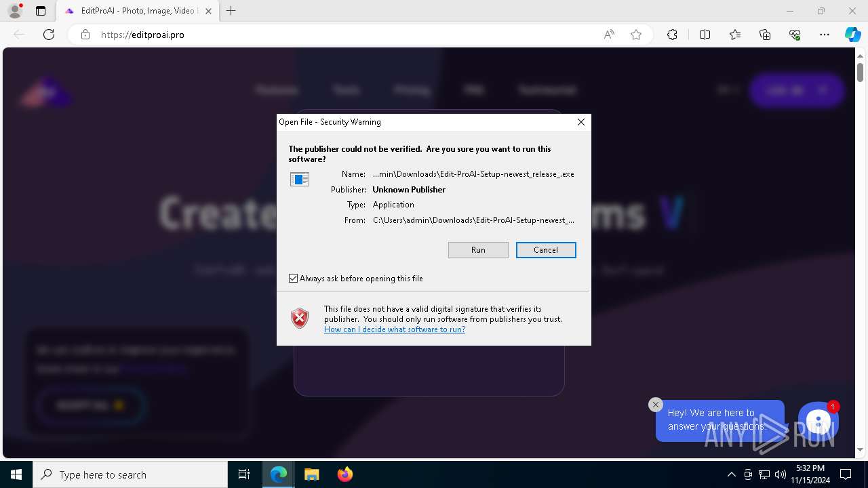
Task: Open Tab actions menu icon
Action: pyautogui.click(x=41, y=11)
